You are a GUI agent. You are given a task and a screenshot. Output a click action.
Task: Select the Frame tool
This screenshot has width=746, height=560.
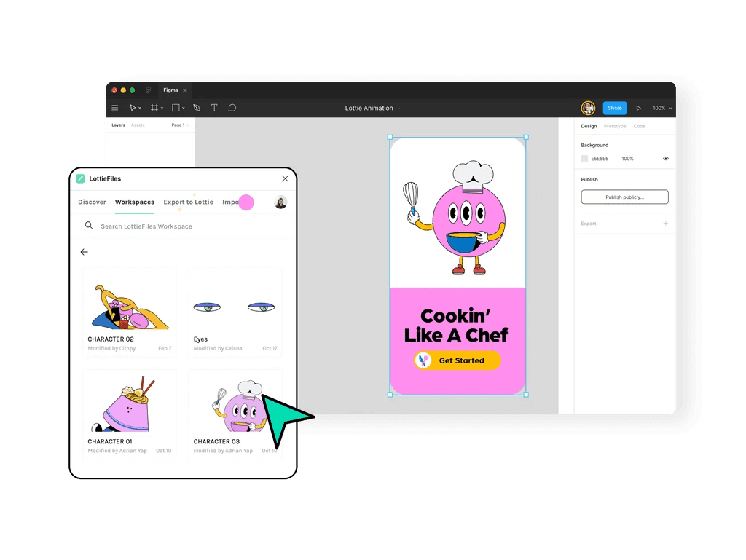153,107
